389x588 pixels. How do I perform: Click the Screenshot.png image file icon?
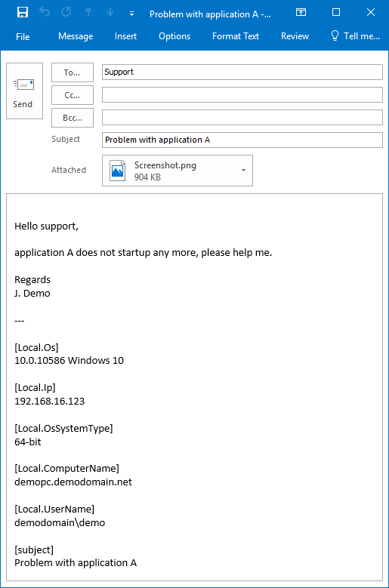coord(117,171)
